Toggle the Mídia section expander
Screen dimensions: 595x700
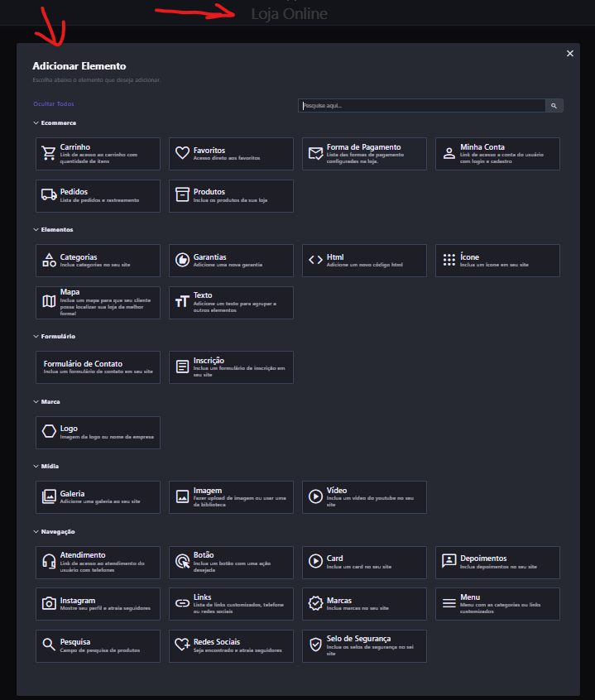click(x=36, y=467)
